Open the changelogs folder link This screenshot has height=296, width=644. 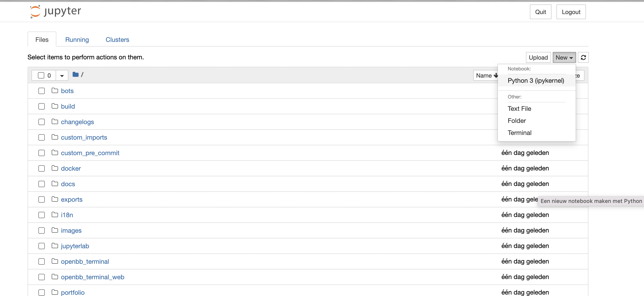tap(77, 122)
